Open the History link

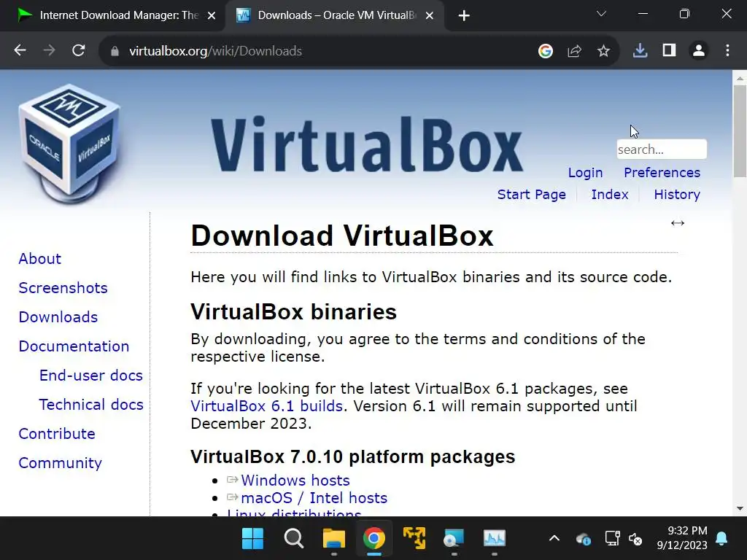(677, 194)
